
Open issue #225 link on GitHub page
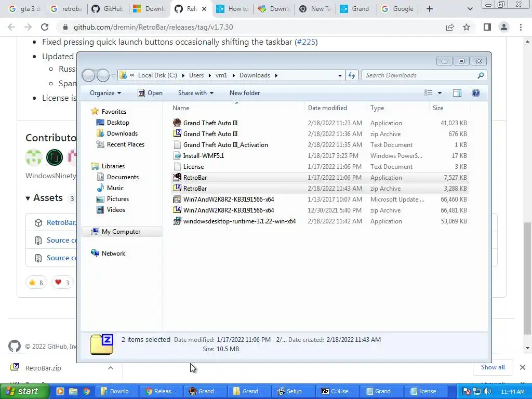305,42
